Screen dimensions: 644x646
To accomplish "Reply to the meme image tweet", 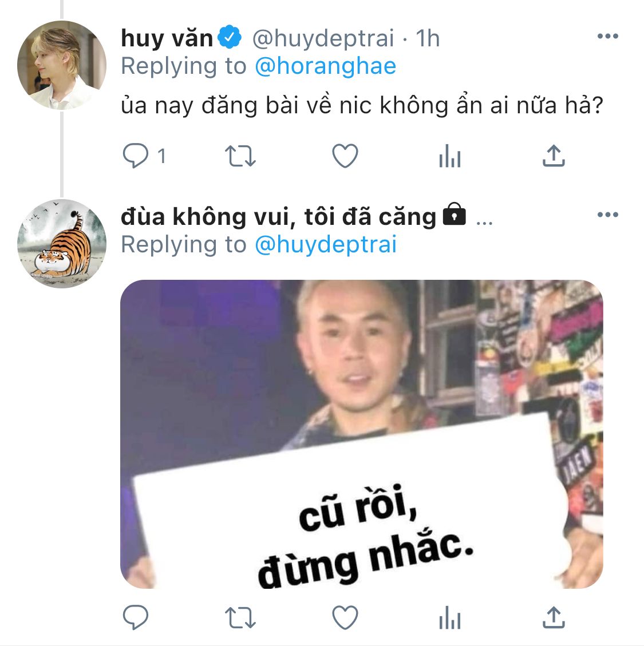I will (x=136, y=617).
